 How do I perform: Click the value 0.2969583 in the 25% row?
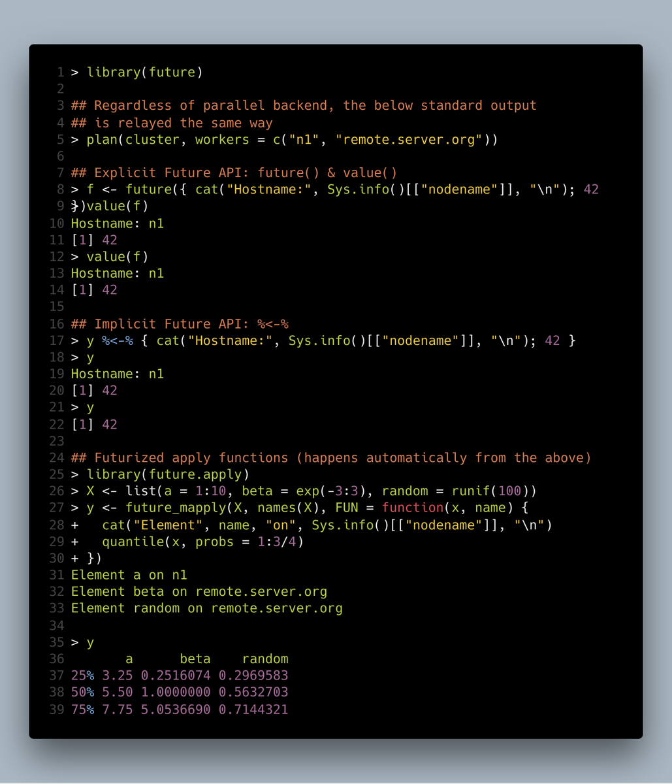click(x=253, y=675)
